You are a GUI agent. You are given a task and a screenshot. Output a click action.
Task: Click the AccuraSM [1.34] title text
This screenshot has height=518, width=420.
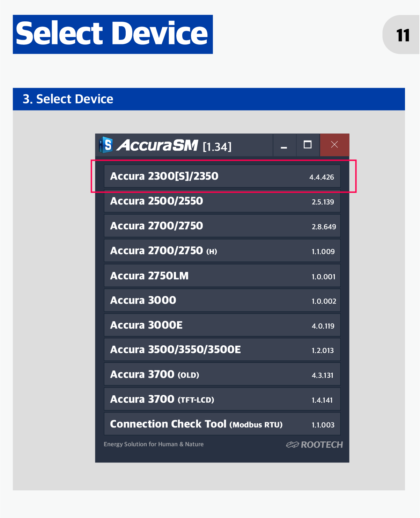pyautogui.click(x=174, y=145)
